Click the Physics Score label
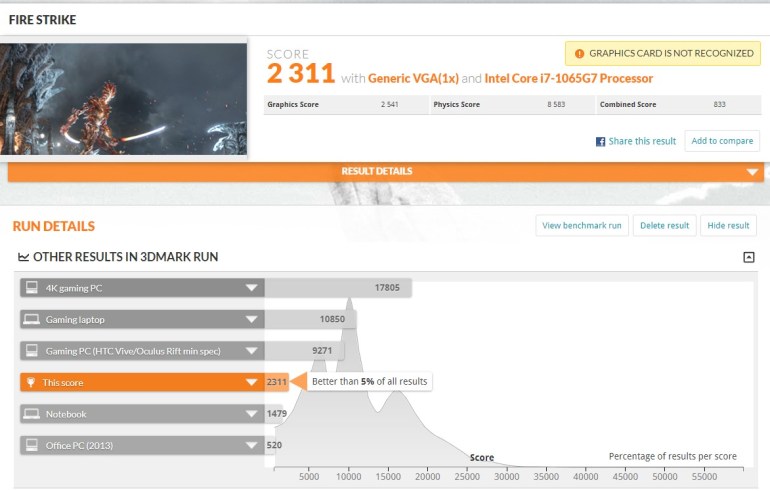The height and width of the screenshot is (491, 770). tap(456, 105)
